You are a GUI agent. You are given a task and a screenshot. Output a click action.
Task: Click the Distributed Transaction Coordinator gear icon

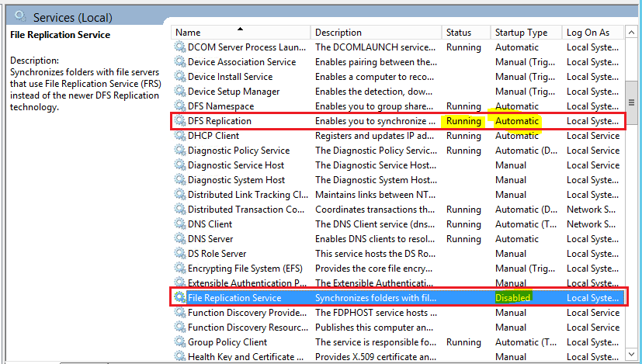pos(180,209)
